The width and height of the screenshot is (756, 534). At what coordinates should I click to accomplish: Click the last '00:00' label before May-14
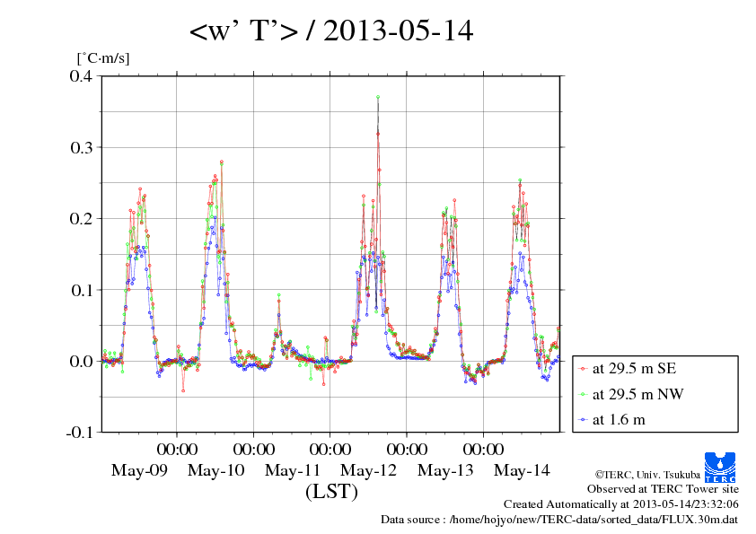pyautogui.click(x=483, y=449)
